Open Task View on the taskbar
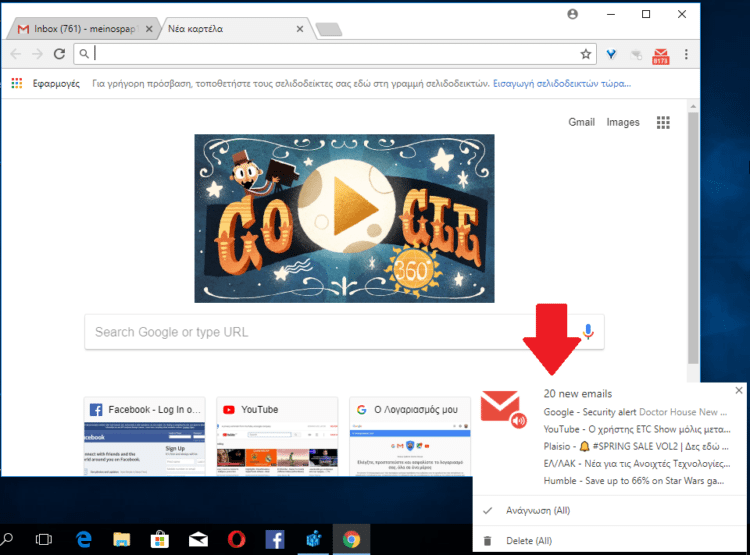The image size is (750, 555). click(44, 540)
